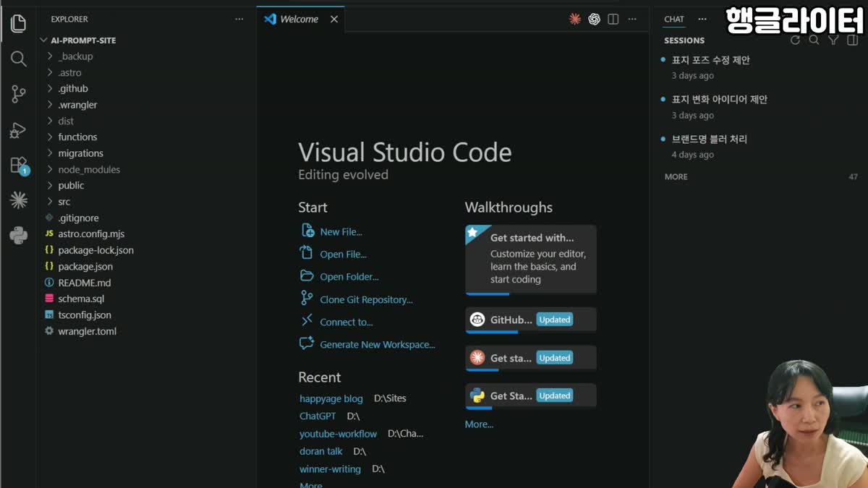
Task: Click Clone Git Repository... link
Action: (367, 299)
